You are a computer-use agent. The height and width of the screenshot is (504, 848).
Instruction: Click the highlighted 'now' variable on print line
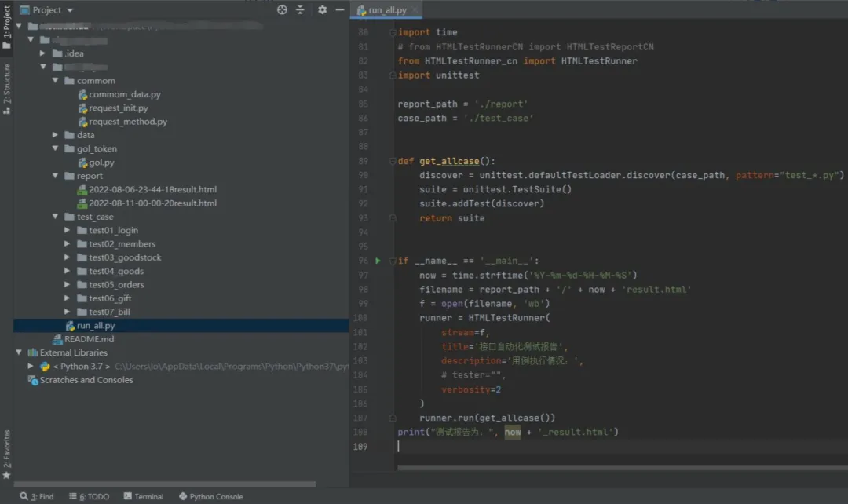(513, 432)
